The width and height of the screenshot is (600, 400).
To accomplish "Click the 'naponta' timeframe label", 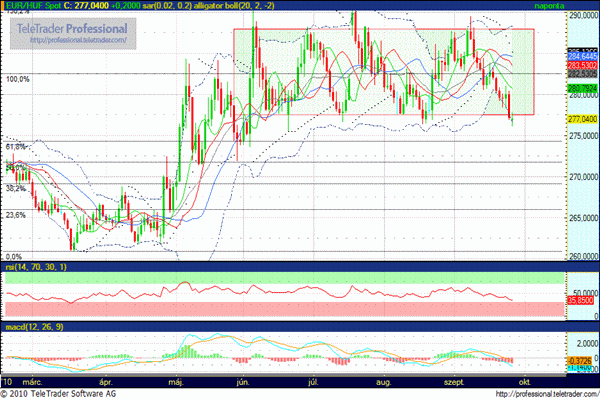I will pyautogui.click(x=578, y=5).
